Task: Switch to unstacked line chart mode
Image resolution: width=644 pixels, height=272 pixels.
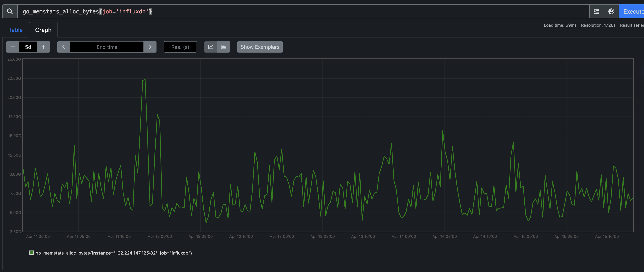Action: [x=211, y=47]
